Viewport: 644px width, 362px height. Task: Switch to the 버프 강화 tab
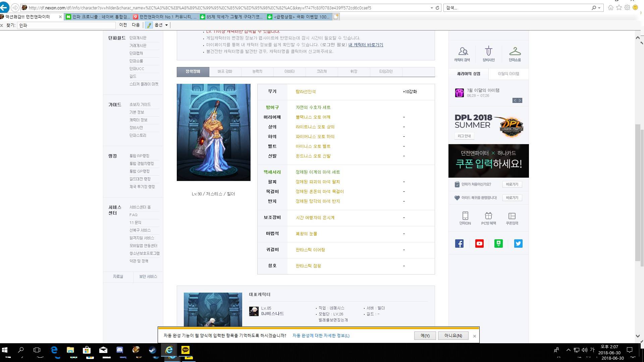225,71
